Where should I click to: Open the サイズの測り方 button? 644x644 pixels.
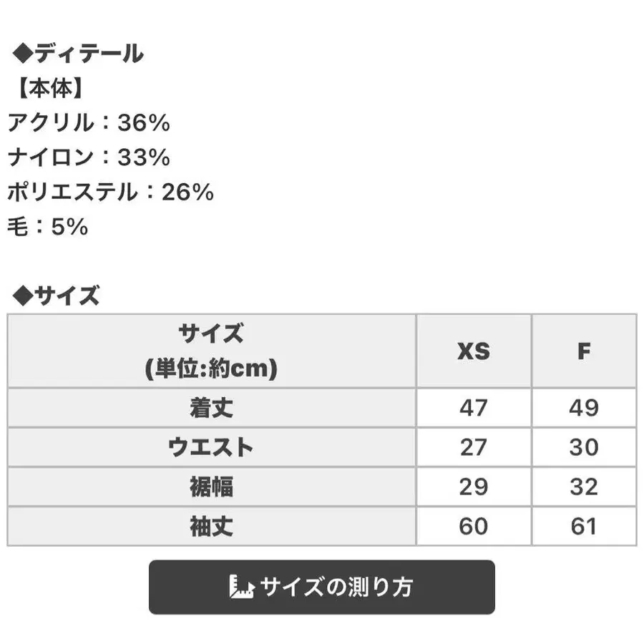pyautogui.click(x=322, y=587)
